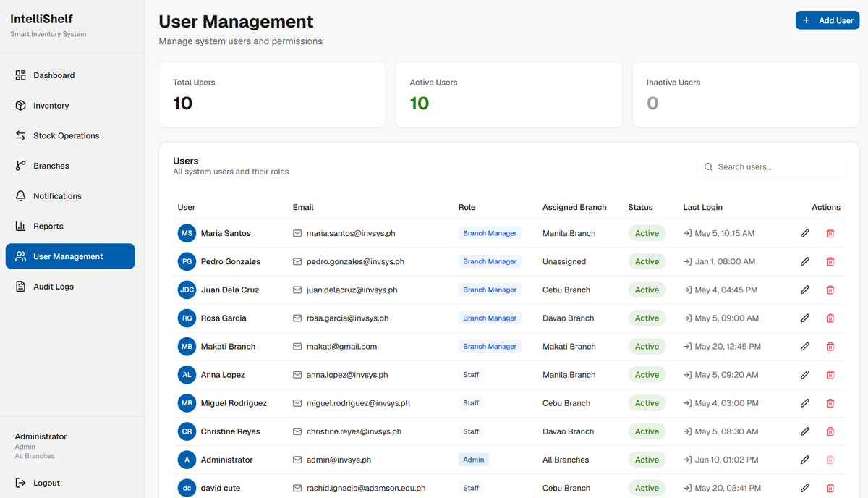Open Stock Operations
The width and height of the screenshot is (868, 498).
70,135
